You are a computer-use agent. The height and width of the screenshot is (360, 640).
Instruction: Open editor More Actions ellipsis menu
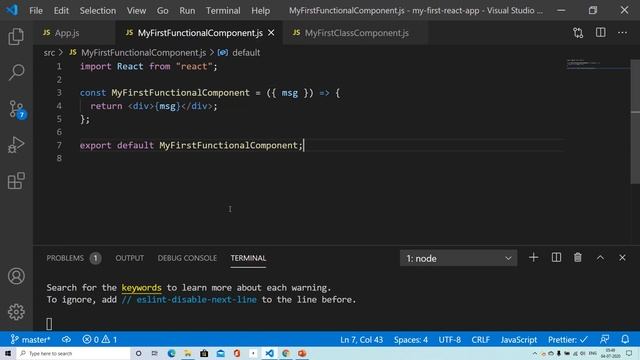622,33
